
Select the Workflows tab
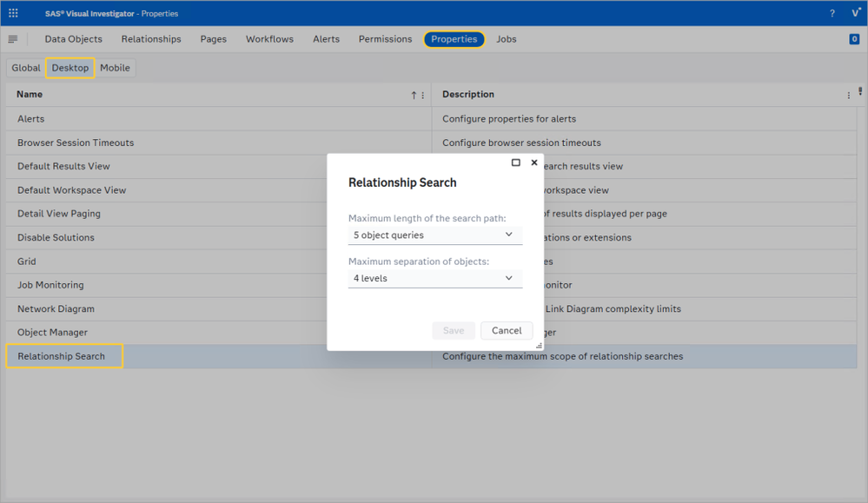(x=269, y=39)
